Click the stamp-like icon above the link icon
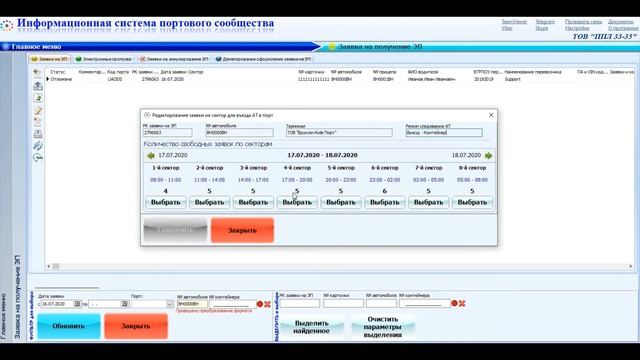The height and width of the screenshot is (360, 640). coord(38,133)
